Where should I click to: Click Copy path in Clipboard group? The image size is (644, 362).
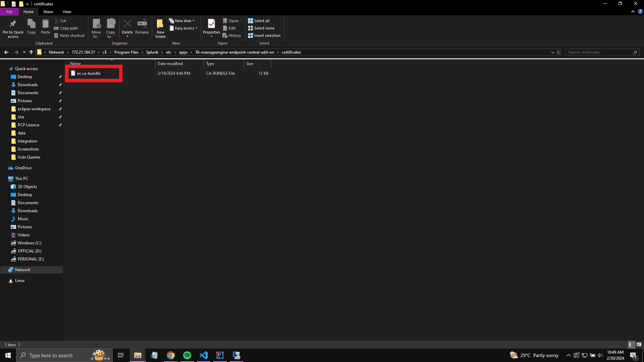tap(68, 28)
